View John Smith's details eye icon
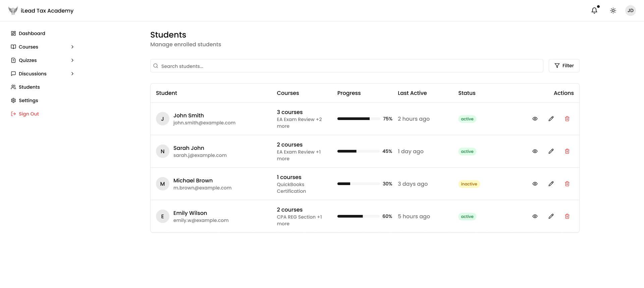 click(535, 119)
